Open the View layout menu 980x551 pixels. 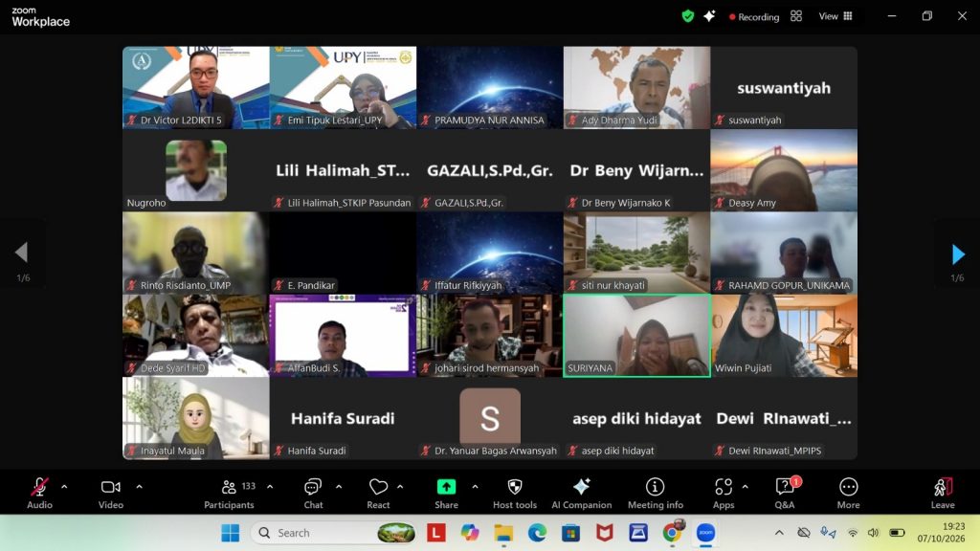click(x=835, y=16)
